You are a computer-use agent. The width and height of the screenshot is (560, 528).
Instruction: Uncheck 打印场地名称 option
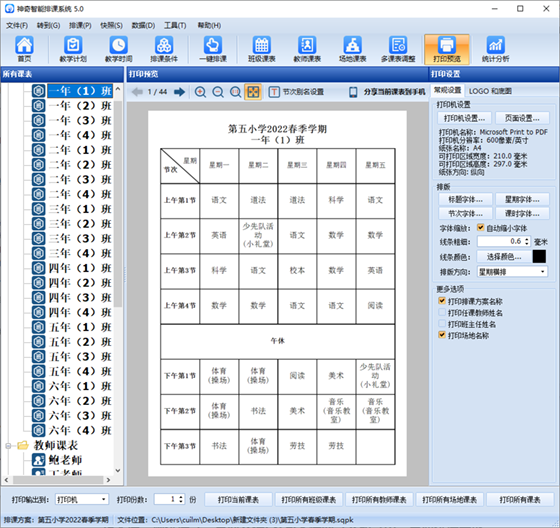click(442, 335)
